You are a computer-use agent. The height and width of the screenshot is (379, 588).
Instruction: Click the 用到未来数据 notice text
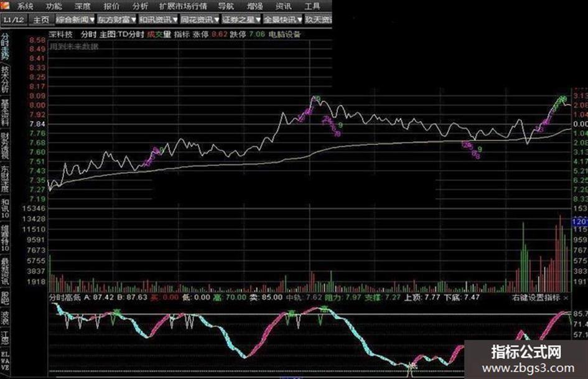[x=74, y=47]
